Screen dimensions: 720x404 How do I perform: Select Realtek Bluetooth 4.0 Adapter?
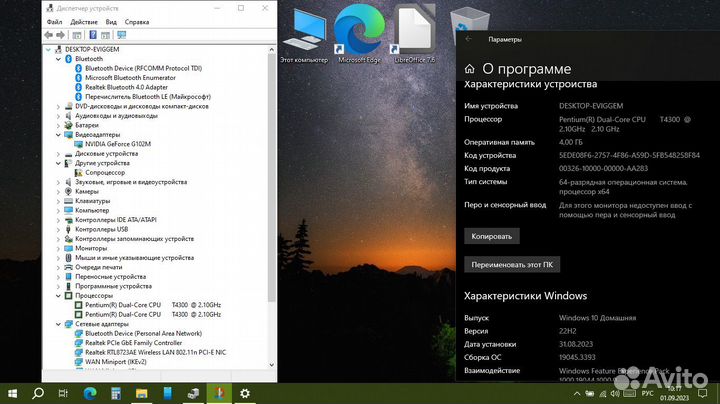(126, 87)
